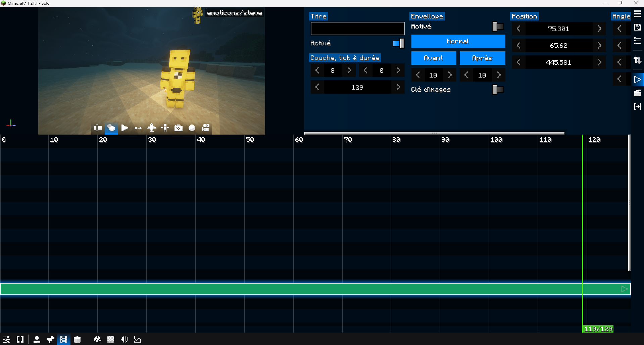The image size is (644, 345).
Task: Click the camera screenshot icon in viewport
Action: (179, 128)
